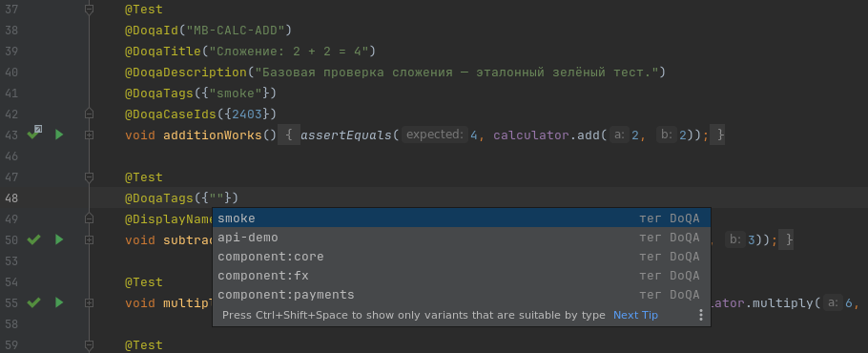Expand folded method body on line 55
The height and width of the screenshot is (353, 868).
tap(89, 302)
